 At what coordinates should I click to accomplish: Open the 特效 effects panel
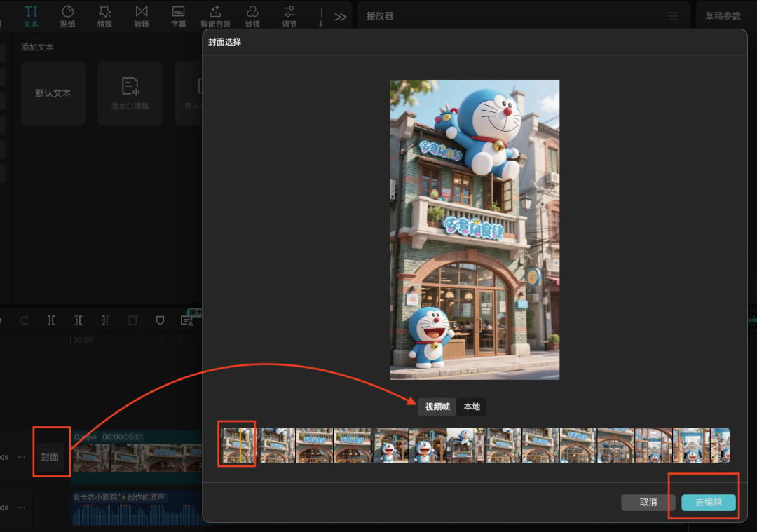coord(104,16)
